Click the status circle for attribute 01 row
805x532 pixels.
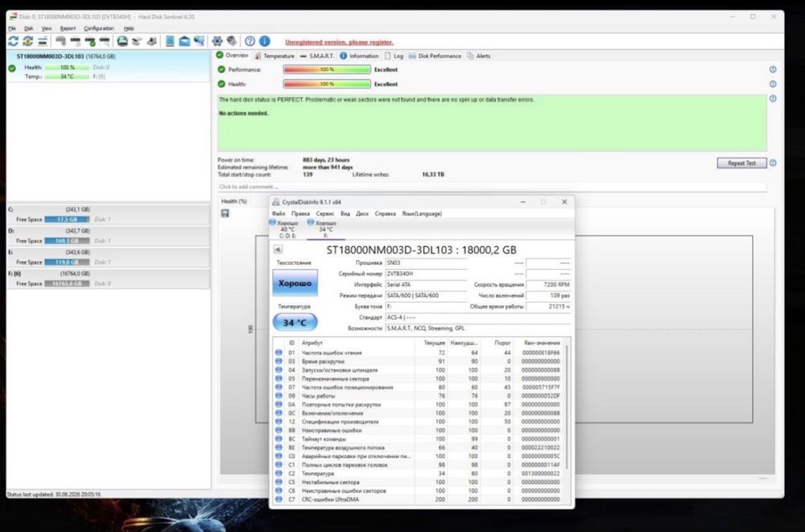279,353
